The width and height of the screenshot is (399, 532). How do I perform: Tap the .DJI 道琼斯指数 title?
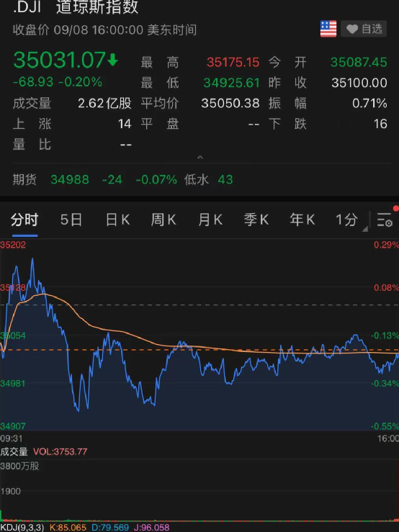[76, 7]
